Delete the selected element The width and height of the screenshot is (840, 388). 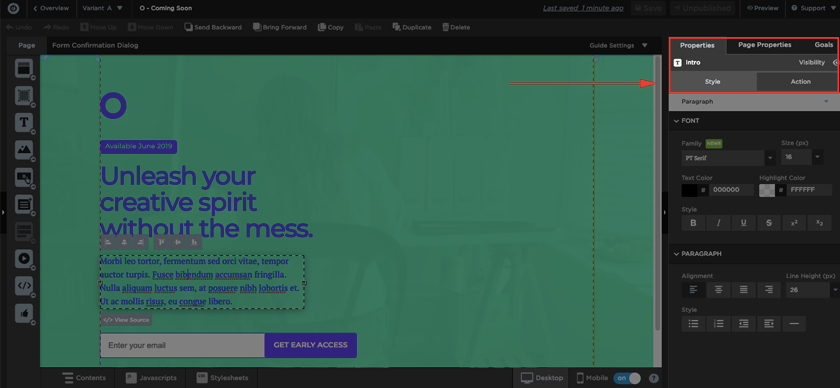tap(456, 27)
